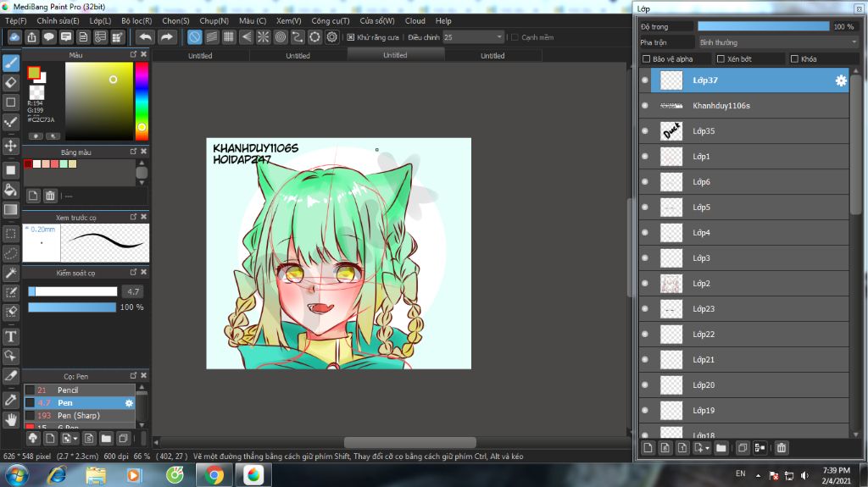Screen dimensions: 868x487
Task: Enable radial snap guide
Action: click(264, 37)
